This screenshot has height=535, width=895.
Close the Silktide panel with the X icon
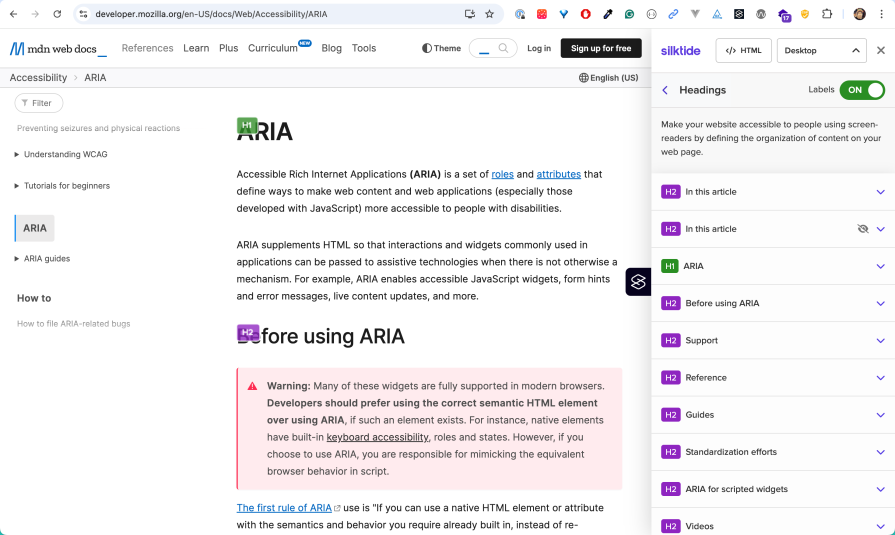click(x=880, y=50)
